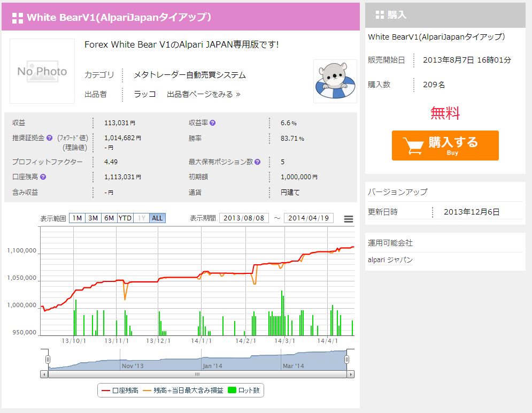Click the navigator left range handle
The image size is (532, 413).
48,360
